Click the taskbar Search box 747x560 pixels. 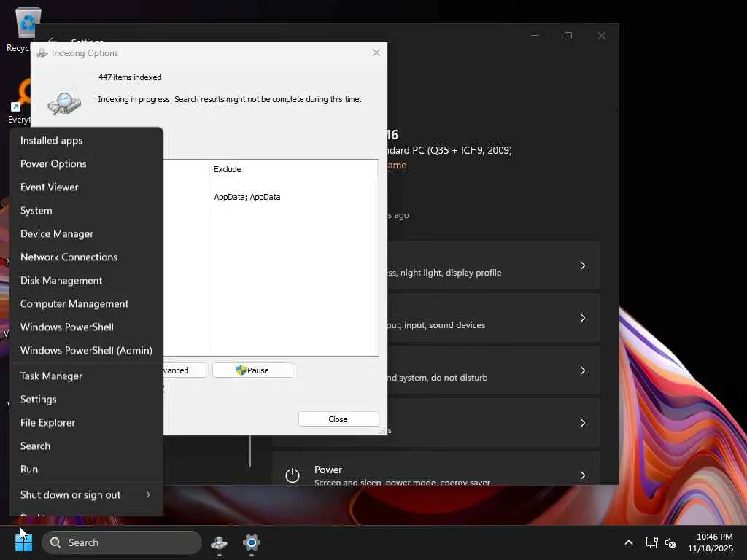tap(122, 542)
